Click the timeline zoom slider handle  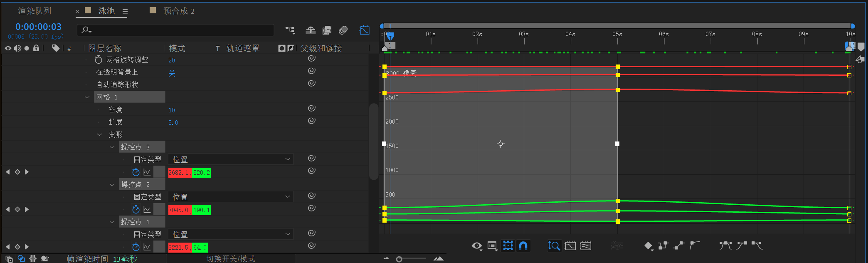point(399,259)
